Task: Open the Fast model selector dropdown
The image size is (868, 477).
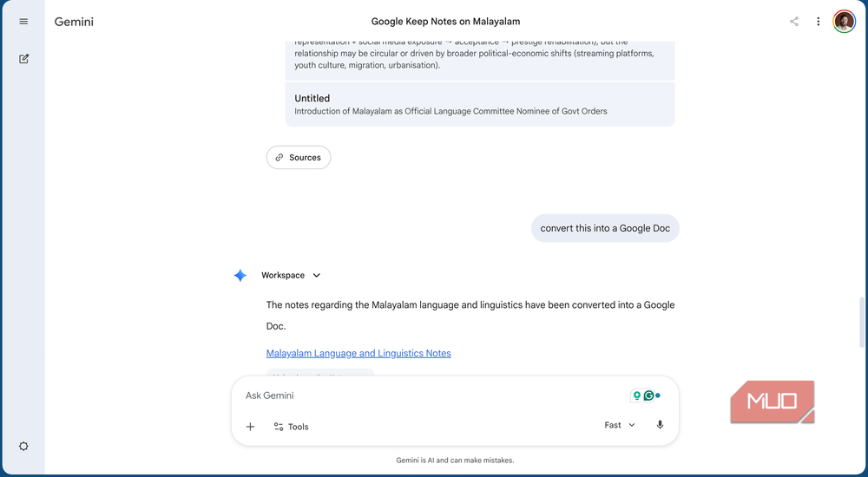Action: pyautogui.click(x=620, y=425)
